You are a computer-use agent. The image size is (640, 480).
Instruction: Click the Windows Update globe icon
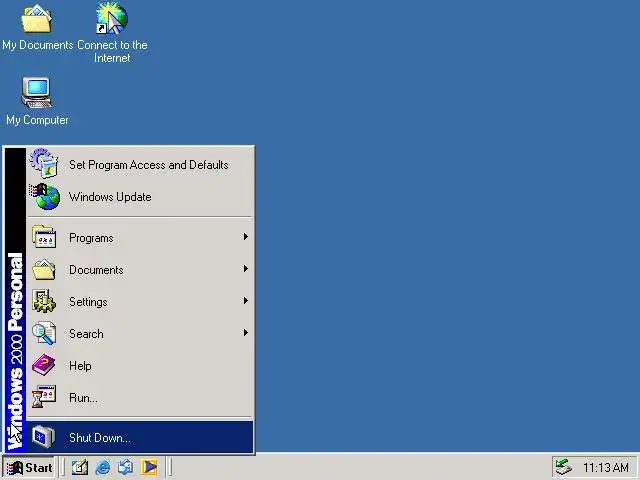[45, 196]
